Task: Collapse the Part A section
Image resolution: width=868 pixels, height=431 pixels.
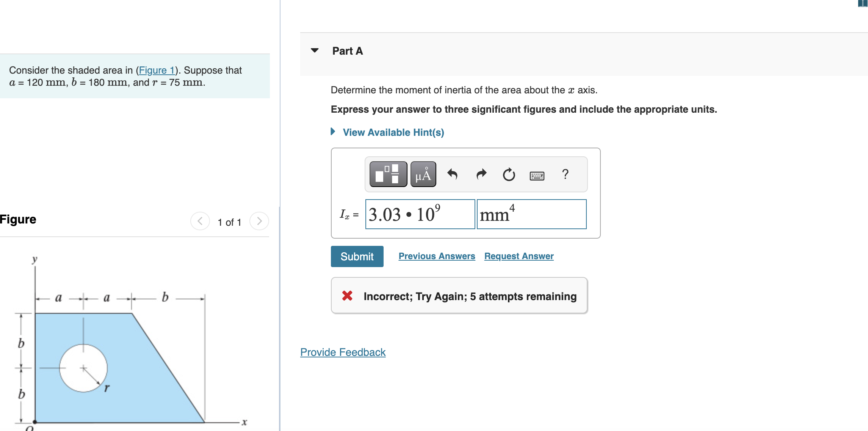Action: [315, 50]
